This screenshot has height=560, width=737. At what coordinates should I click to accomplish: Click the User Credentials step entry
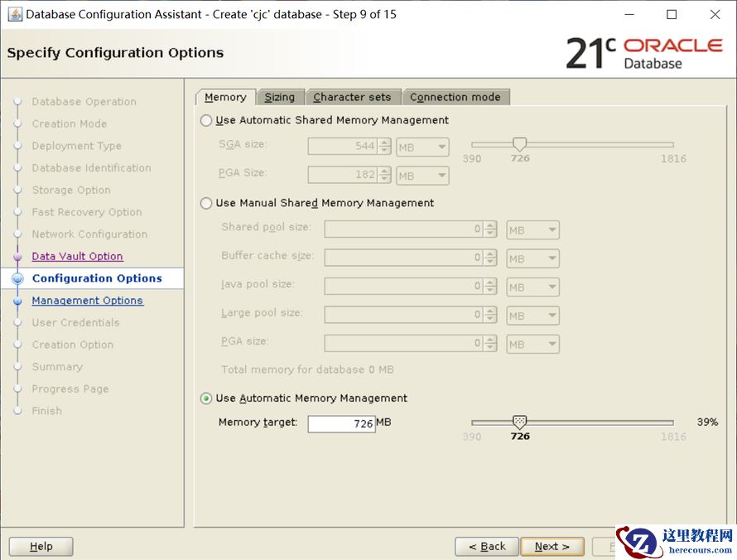(x=75, y=322)
